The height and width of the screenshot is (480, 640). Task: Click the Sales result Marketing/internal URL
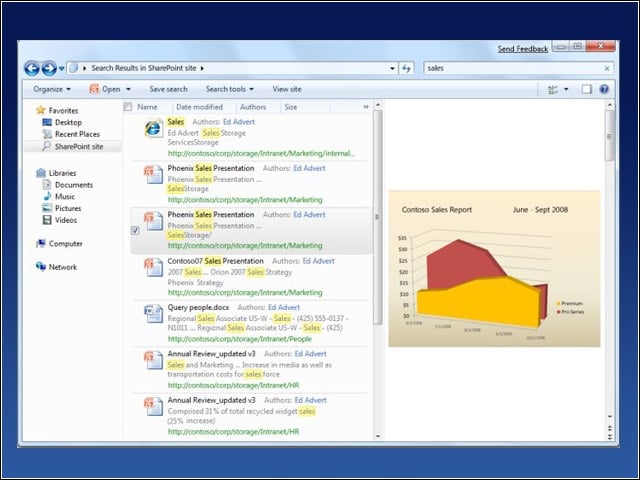click(x=261, y=153)
